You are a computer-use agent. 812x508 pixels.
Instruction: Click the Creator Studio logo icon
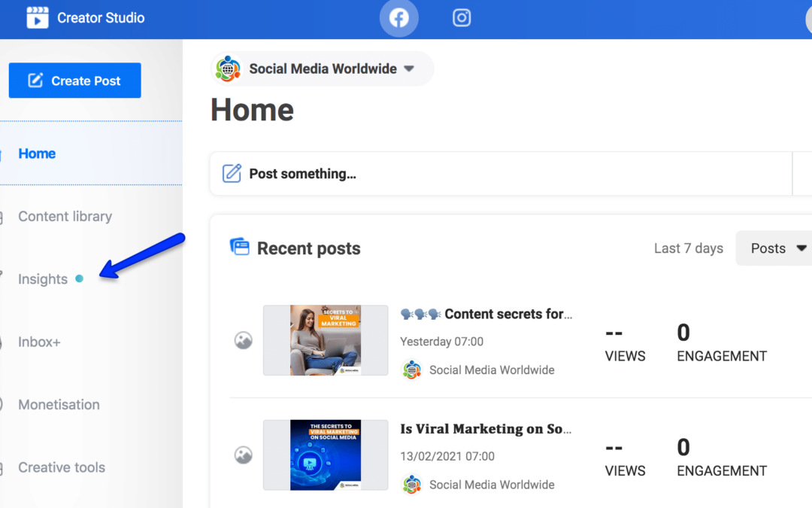[38, 17]
